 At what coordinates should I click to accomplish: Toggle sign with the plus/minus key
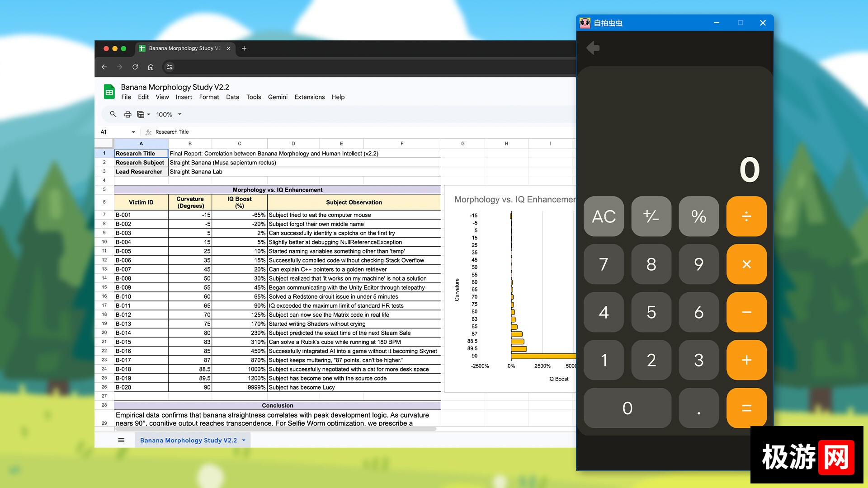pos(651,216)
